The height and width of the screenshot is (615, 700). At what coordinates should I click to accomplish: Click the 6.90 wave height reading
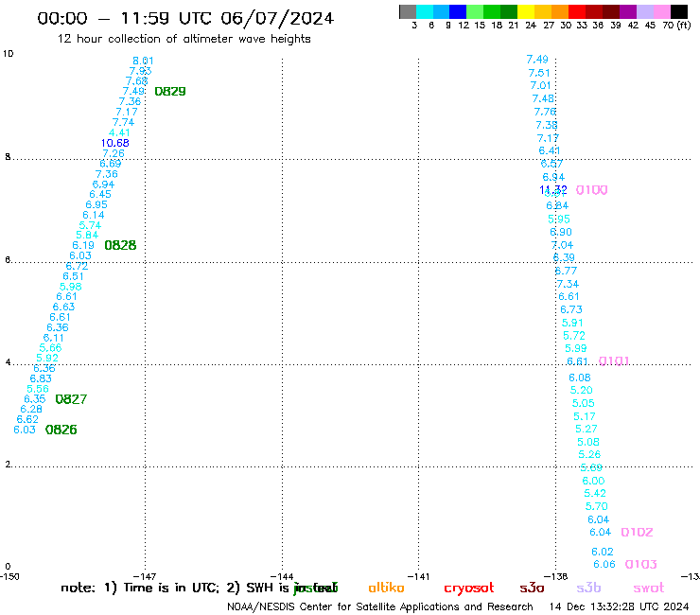561,232
